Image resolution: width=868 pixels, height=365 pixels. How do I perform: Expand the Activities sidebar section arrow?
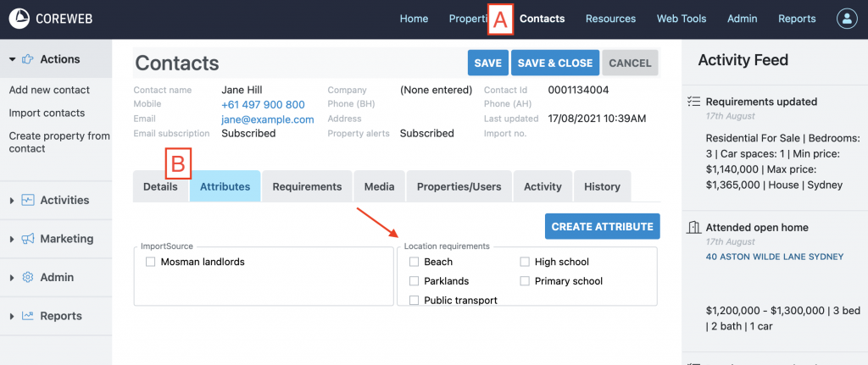click(12, 201)
